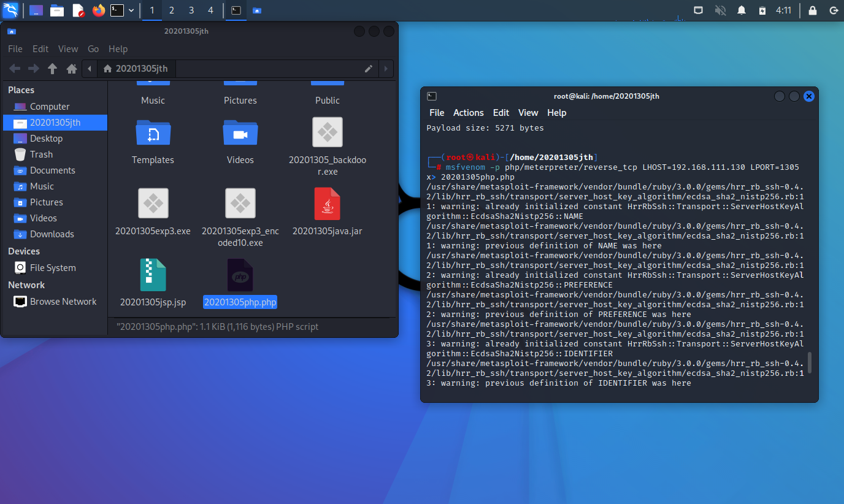Select the Templates folder icon
Viewport: 844px width, 504px height.
[x=153, y=132]
